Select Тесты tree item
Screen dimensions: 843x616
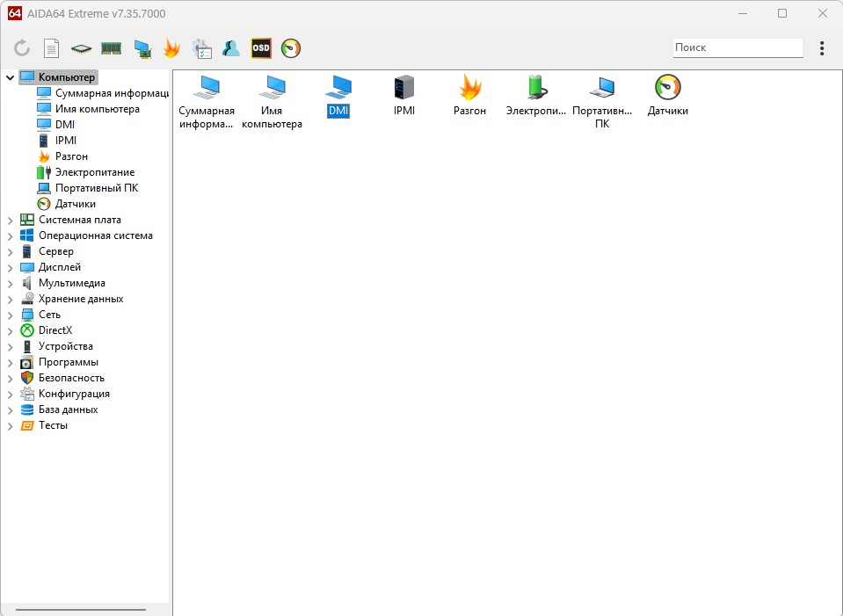pos(44,425)
